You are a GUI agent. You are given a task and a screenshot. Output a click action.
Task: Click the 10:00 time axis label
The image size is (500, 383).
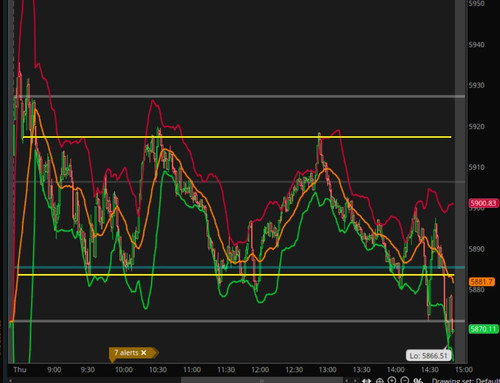(x=124, y=370)
